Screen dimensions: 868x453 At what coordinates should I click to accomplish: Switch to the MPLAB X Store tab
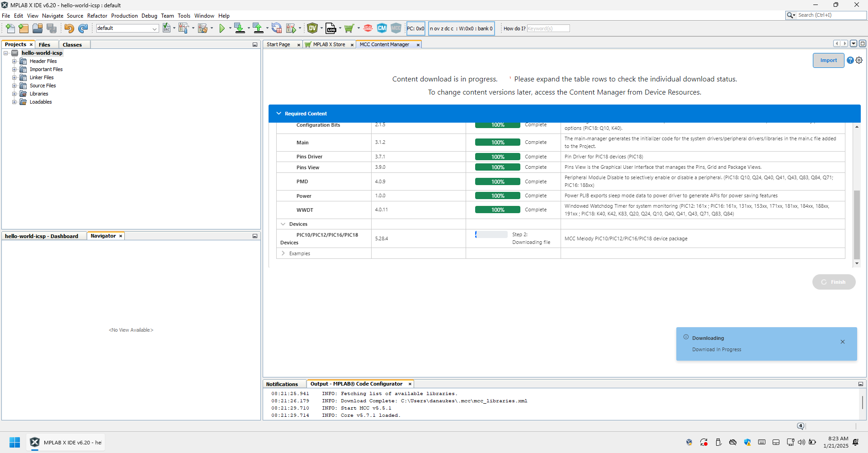329,44
